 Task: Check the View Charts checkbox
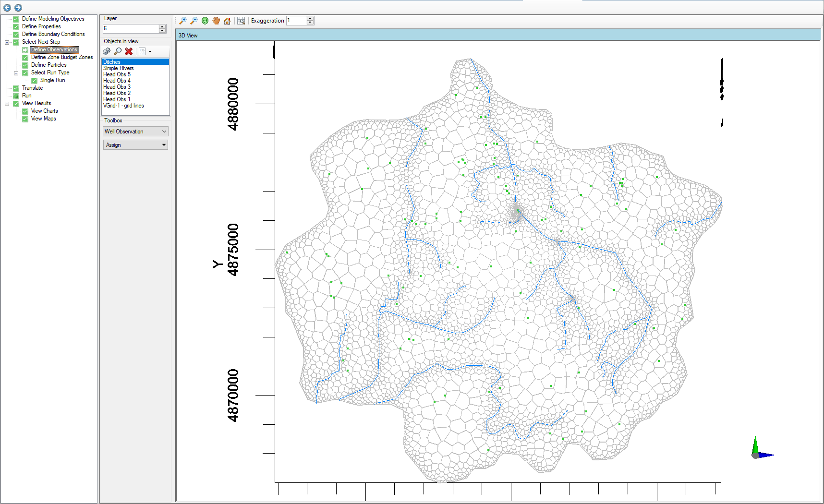click(25, 111)
